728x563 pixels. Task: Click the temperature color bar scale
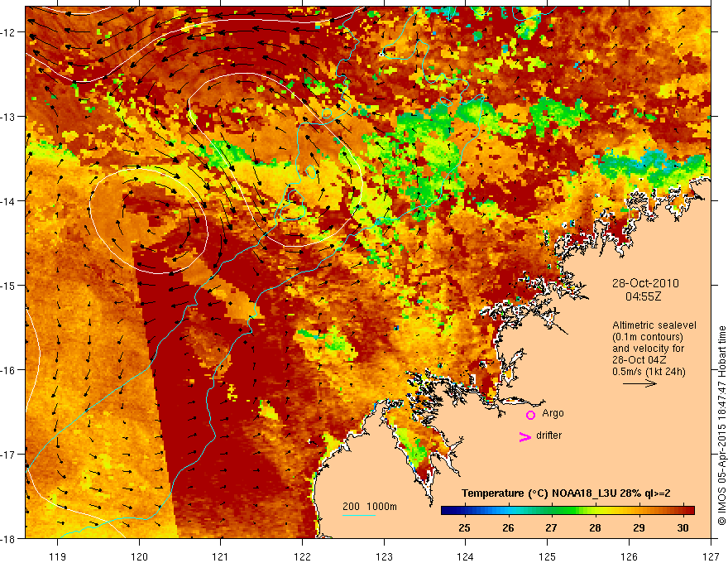pyautogui.click(x=568, y=511)
